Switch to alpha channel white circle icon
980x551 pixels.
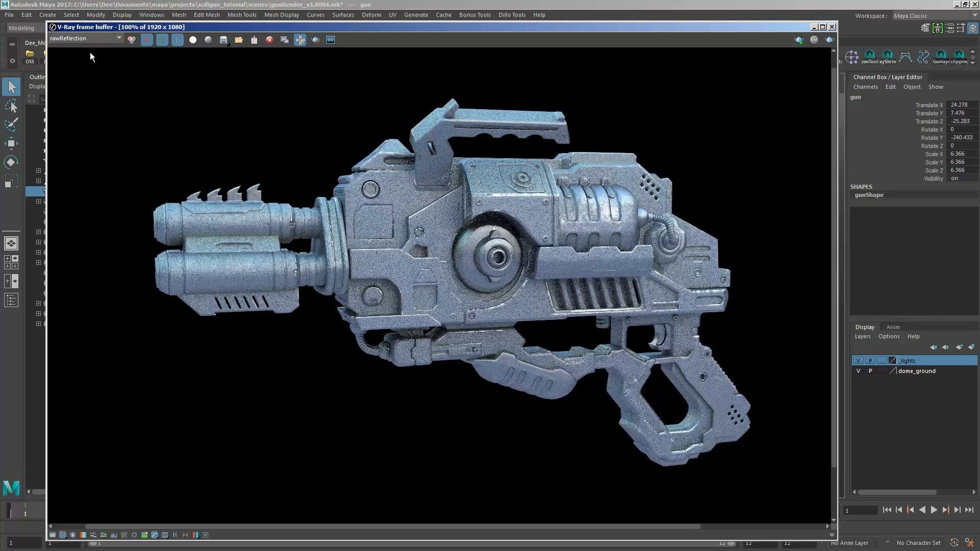[x=193, y=40]
